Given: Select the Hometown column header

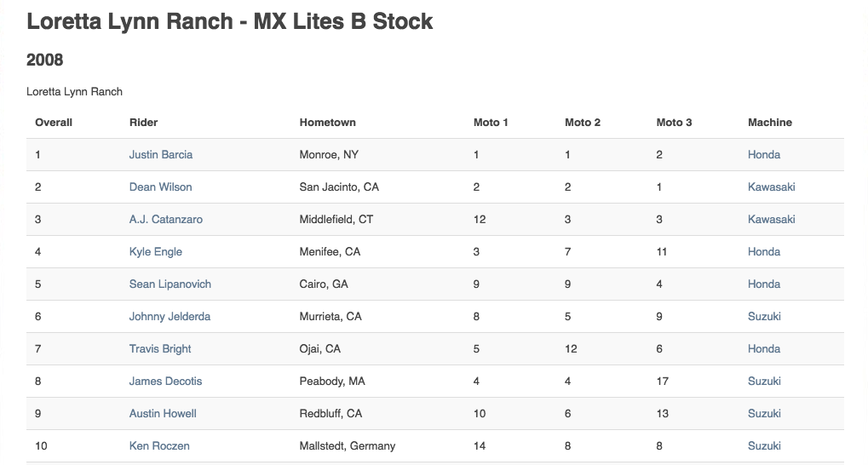Looking at the screenshot, I should tap(327, 123).
